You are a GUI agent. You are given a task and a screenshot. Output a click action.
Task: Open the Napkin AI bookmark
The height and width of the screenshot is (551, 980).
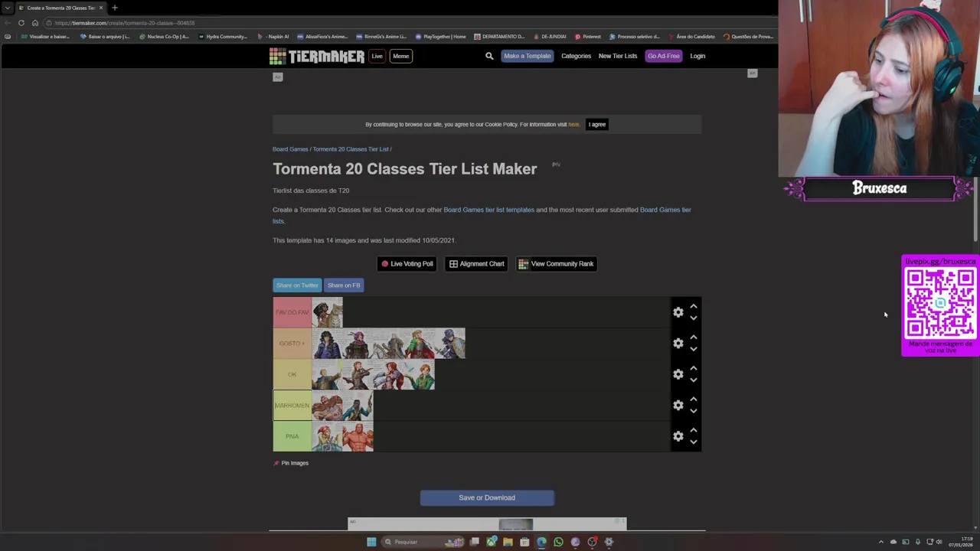point(273,37)
